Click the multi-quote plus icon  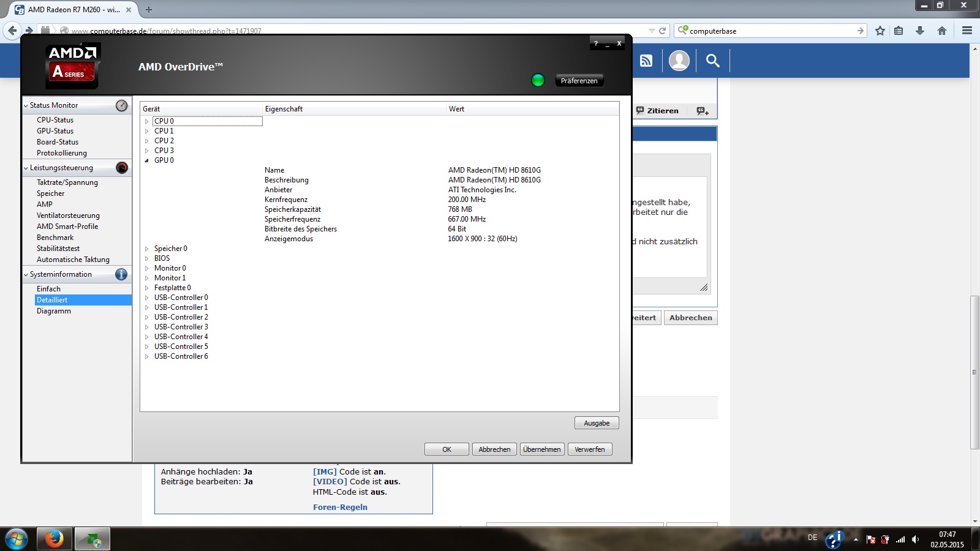(703, 111)
